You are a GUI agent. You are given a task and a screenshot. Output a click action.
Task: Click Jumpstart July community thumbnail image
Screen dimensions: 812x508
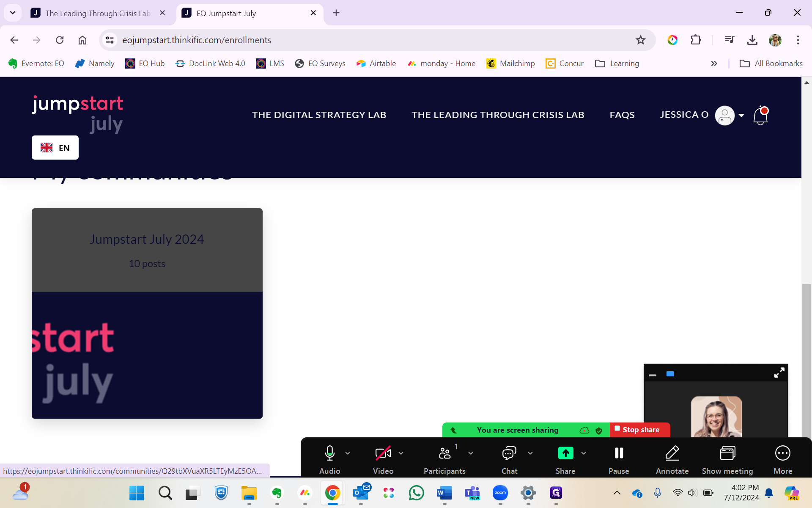coord(147,355)
